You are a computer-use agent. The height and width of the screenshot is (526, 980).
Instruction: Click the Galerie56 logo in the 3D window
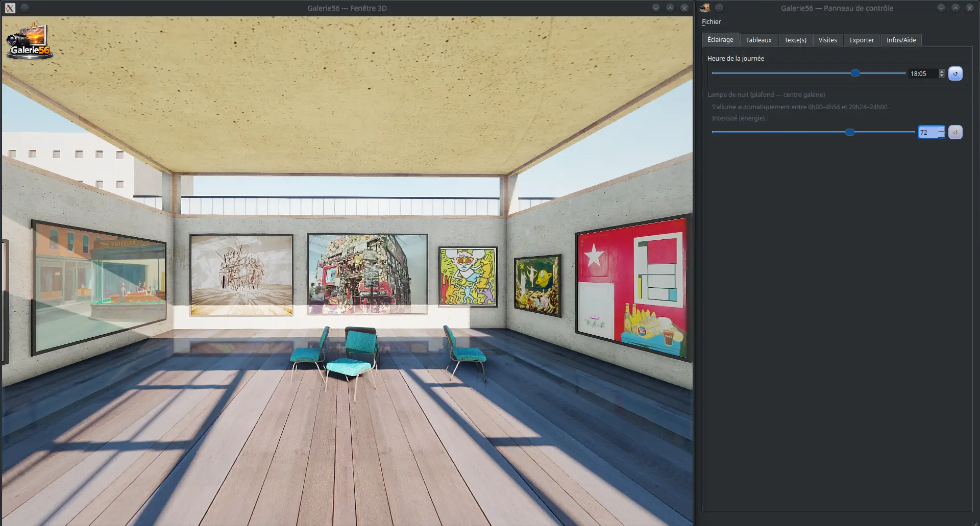(x=30, y=41)
